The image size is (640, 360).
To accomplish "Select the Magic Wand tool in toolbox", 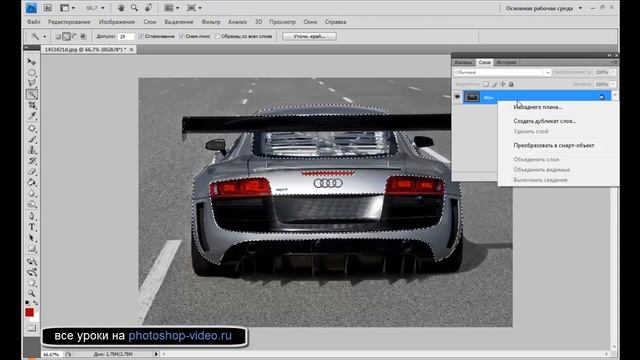I will [x=31, y=94].
